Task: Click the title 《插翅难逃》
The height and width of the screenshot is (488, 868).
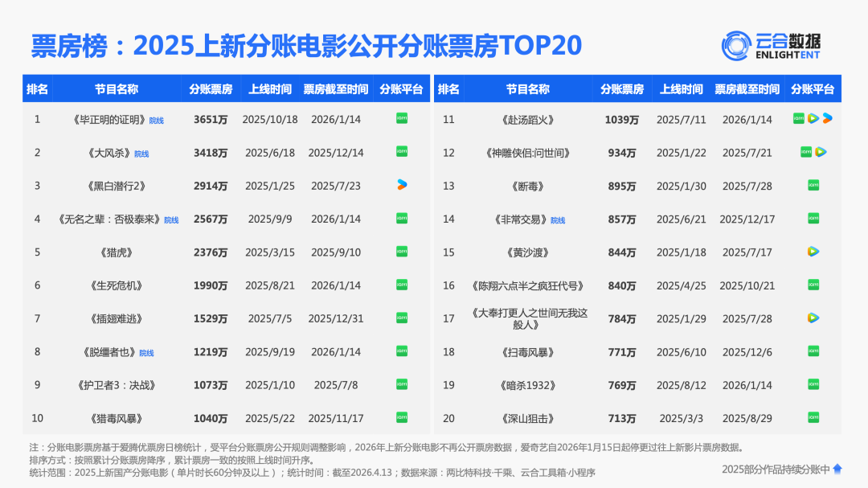Action: pos(117,319)
